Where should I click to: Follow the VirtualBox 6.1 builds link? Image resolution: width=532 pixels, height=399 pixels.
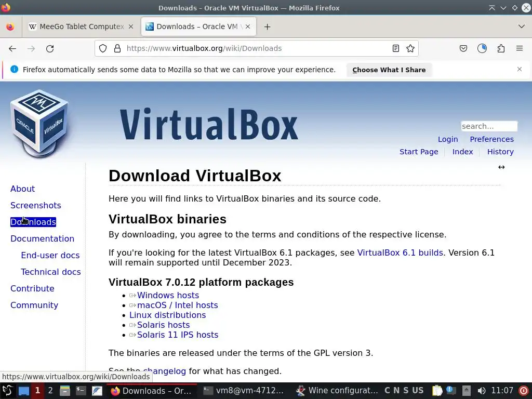pyautogui.click(x=400, y=253)
